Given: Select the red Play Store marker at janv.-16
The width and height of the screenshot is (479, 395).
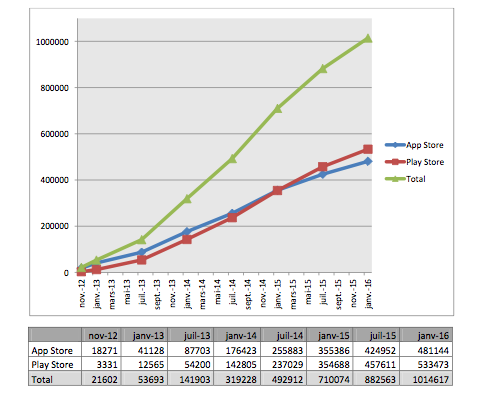Looking at the screenshot, I should pos(368,149).
